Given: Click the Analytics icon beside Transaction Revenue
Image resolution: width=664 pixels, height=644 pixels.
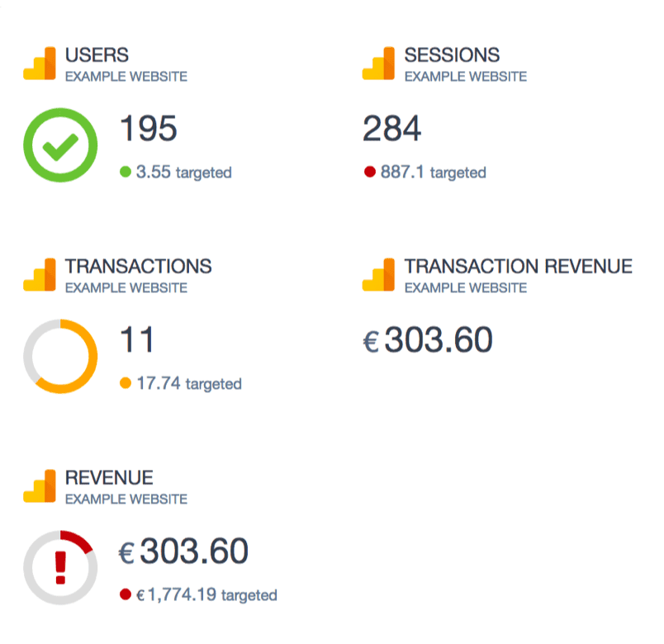Looking at the screenshot, I should point(378,275).
